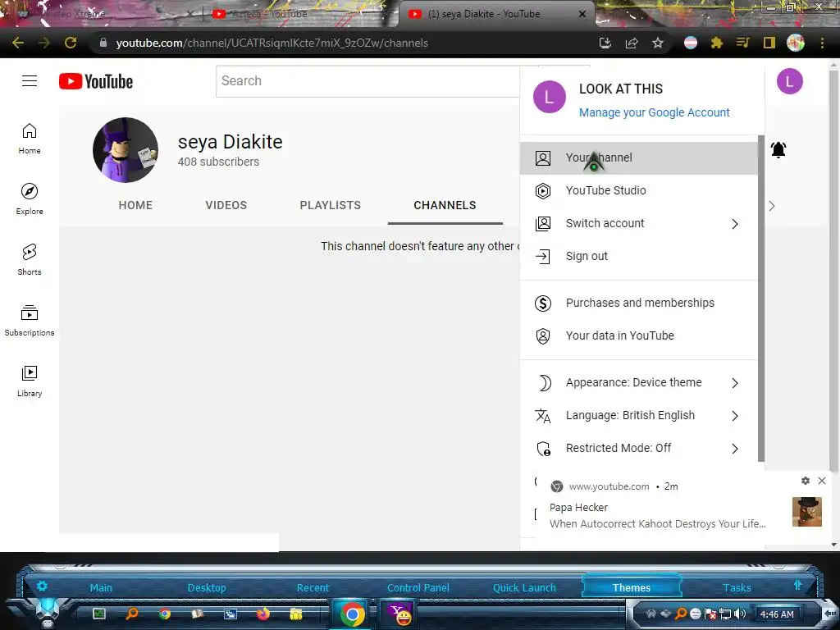840x630 pixels.
Task: Go to YouTube home via the logo
Action: click(x=96, y=81)
